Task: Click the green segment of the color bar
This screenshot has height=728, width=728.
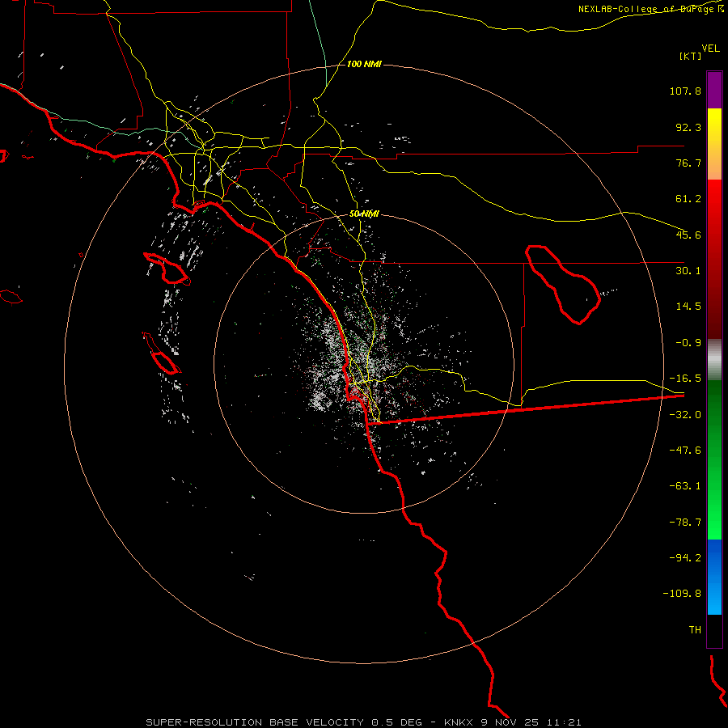Action: click(x=714, y=459)
